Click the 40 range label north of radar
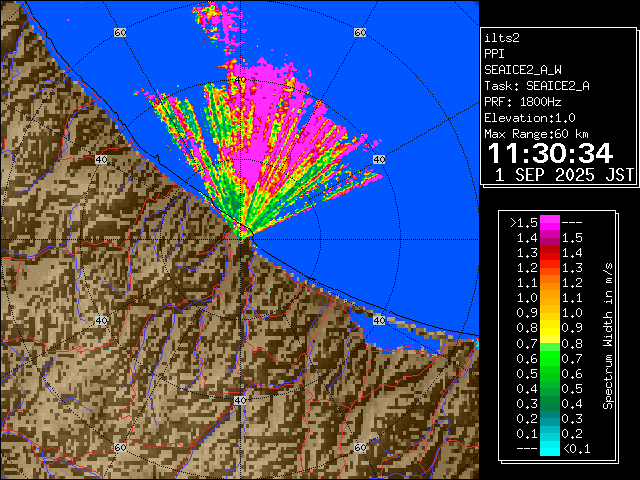Screen dimensions: 640x480 [239, 79]
